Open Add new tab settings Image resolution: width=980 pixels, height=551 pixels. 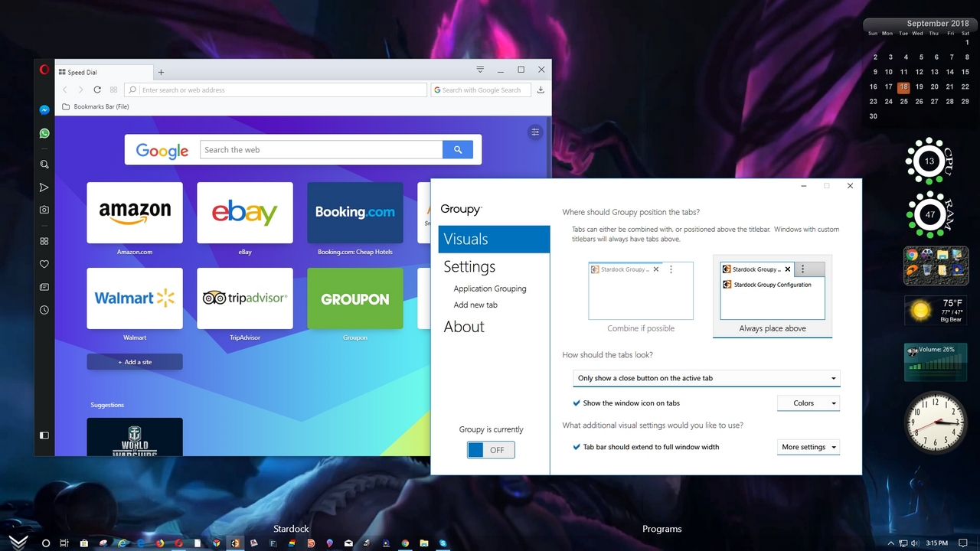[x=475, y=305]
